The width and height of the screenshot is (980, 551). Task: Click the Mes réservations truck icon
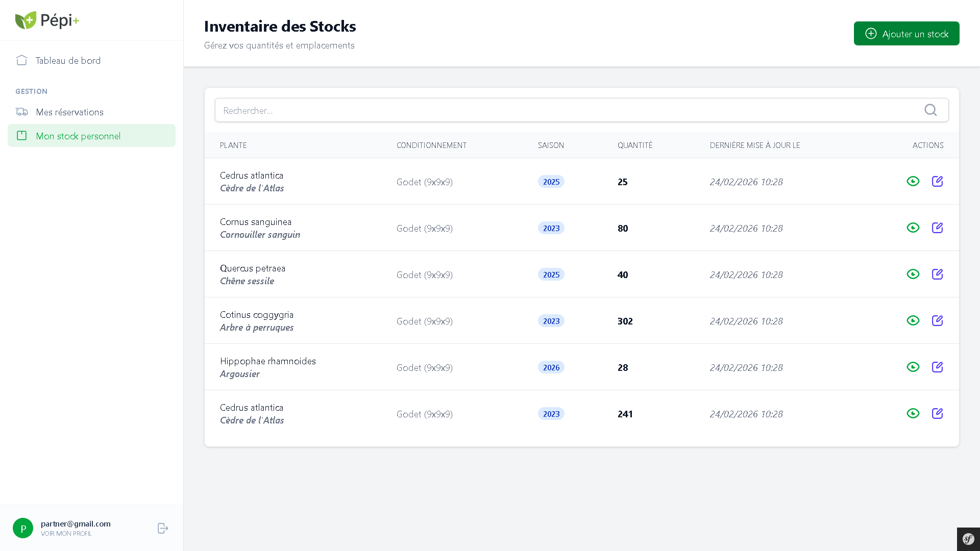point(21,112)
